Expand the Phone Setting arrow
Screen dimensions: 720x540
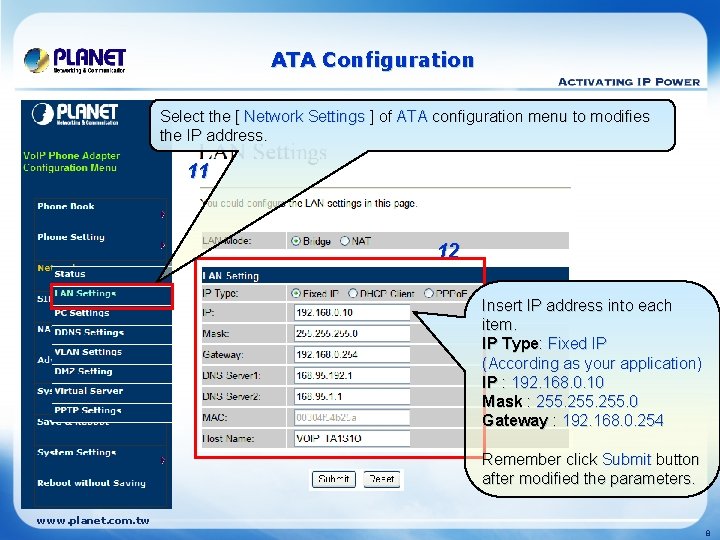[x=163, y=246]
